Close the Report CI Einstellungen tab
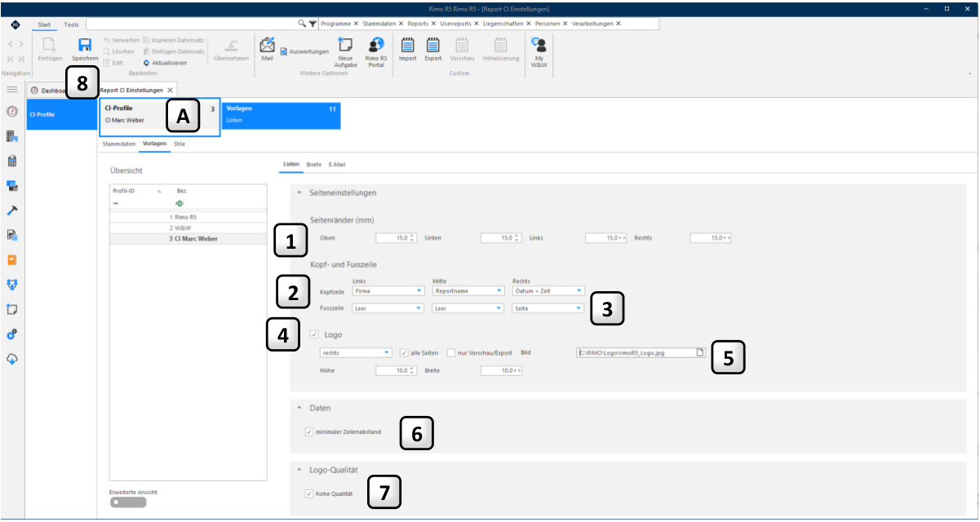The image size is (980, 522). [x=170, y=90]
